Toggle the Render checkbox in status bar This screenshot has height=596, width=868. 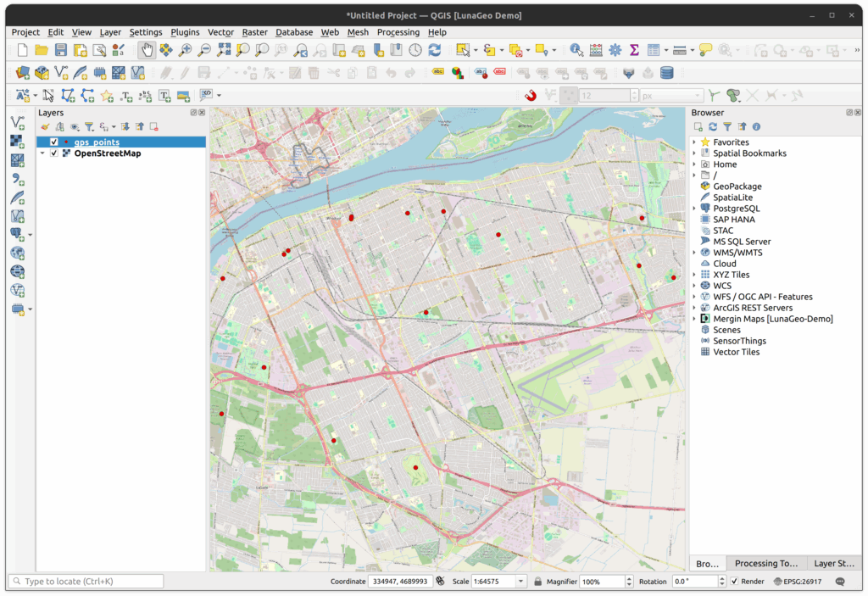[x=734, y=582]
